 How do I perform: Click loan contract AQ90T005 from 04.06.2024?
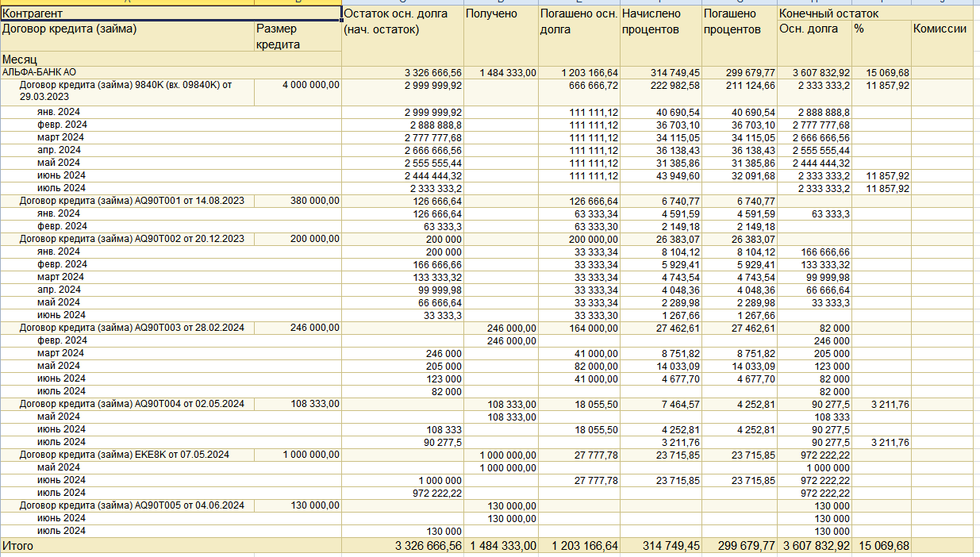[132, 505]
